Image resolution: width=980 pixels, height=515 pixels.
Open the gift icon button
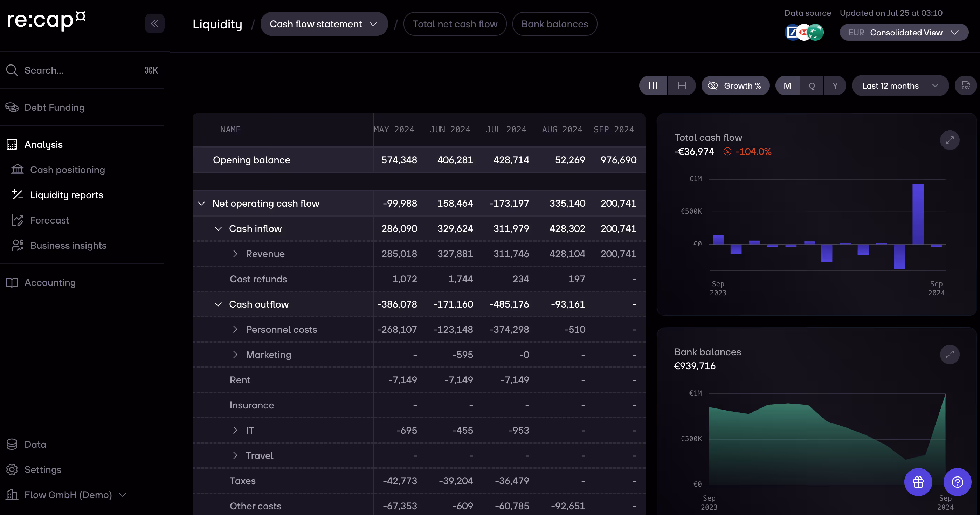click(x=918, y=482)
